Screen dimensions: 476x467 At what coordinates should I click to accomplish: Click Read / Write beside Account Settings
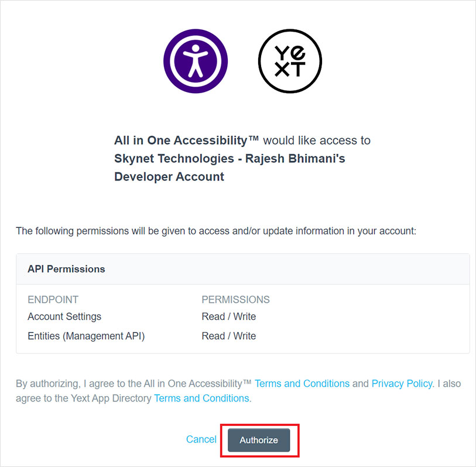pyautogui.click(x=228, y=316)
